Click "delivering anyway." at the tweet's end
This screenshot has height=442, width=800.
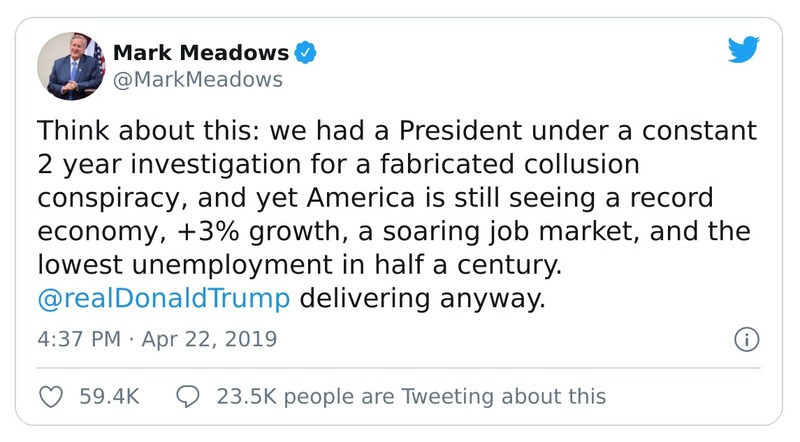click(426, 297)
